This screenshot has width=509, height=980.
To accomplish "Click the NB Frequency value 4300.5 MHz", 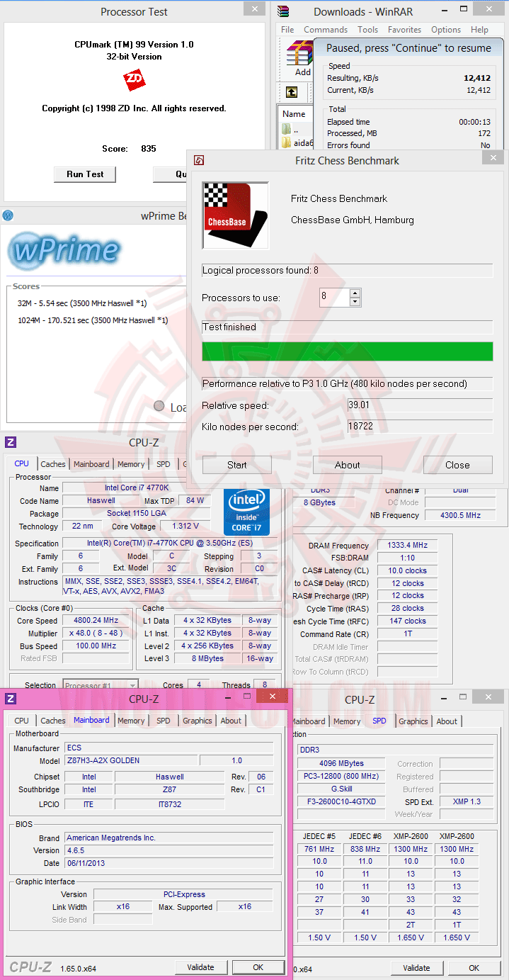I will pos(460,515).
